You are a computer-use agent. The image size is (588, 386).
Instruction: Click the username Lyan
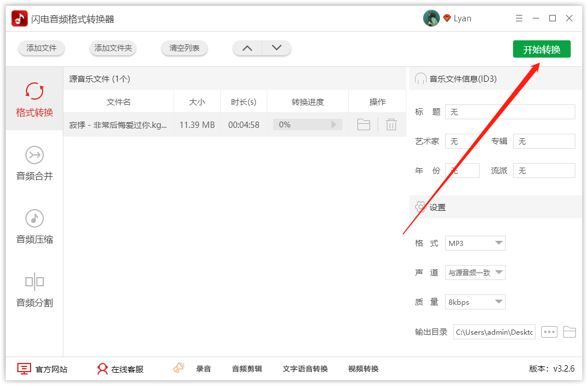click(462, 18)
